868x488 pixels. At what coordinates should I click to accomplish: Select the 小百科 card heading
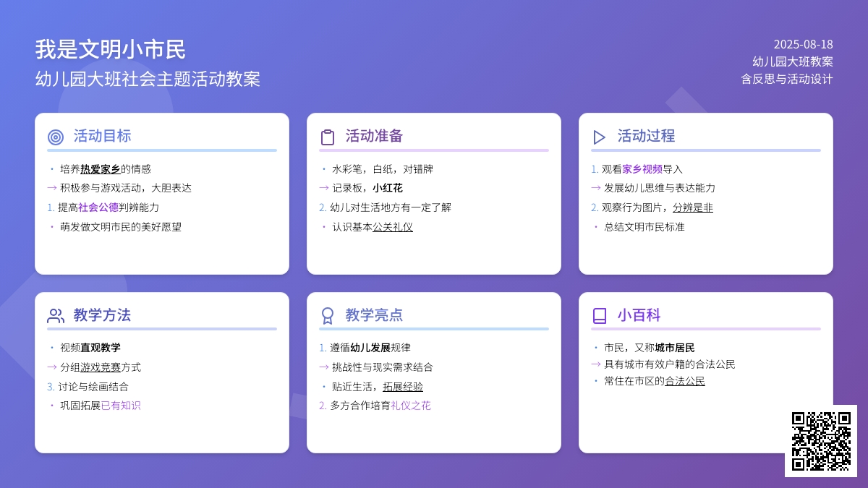point(639,315)
